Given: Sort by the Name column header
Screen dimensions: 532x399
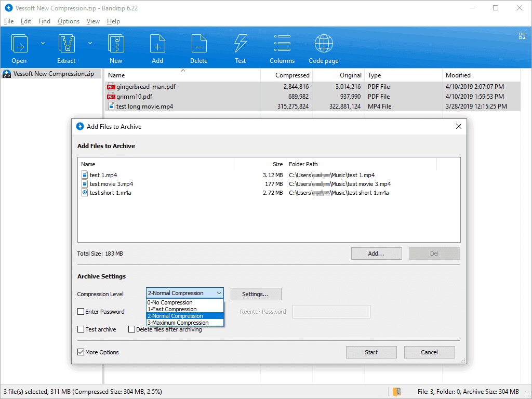Looking at the screenshot, I should coord(182,75).
